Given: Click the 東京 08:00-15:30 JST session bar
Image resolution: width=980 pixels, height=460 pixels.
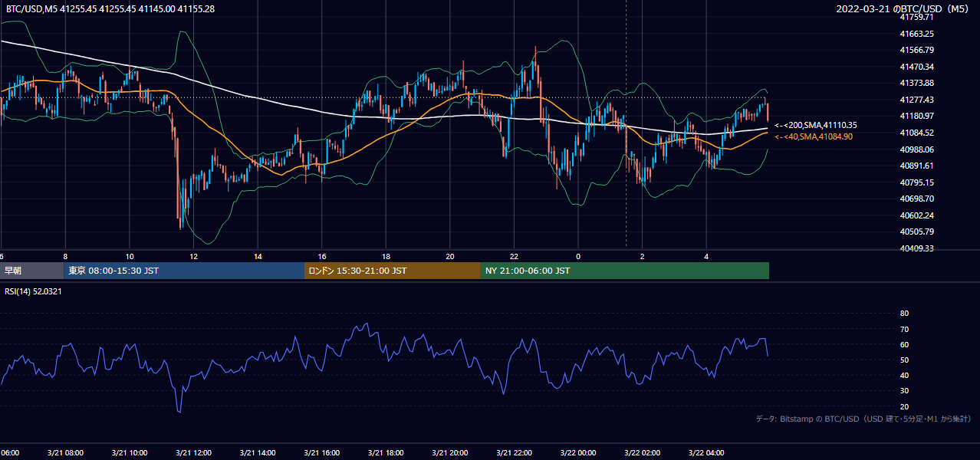Looking at the screenshot, I should (184, 271).
